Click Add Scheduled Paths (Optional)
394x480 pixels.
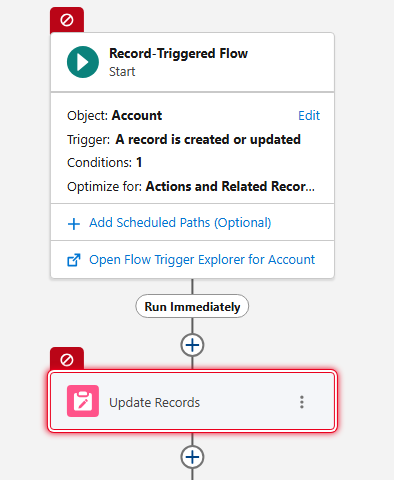[180, 223]
